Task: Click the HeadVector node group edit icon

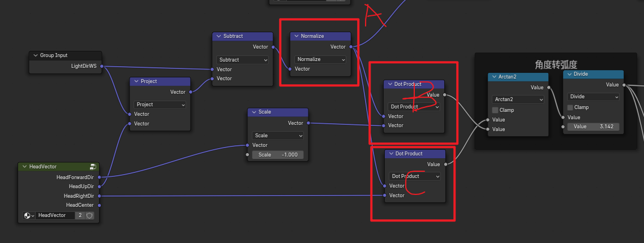Action: (92, 167)
